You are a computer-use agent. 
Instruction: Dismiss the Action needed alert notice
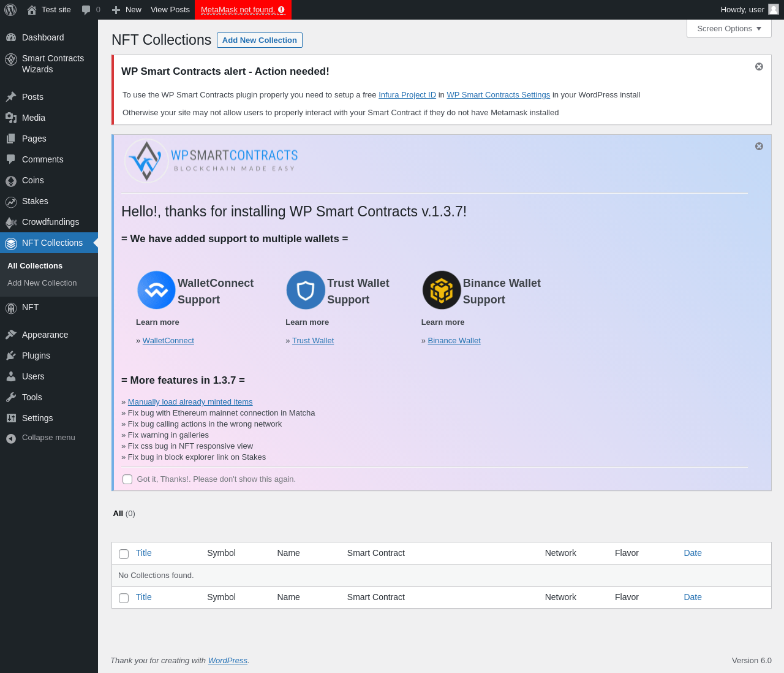click(759, 66)
